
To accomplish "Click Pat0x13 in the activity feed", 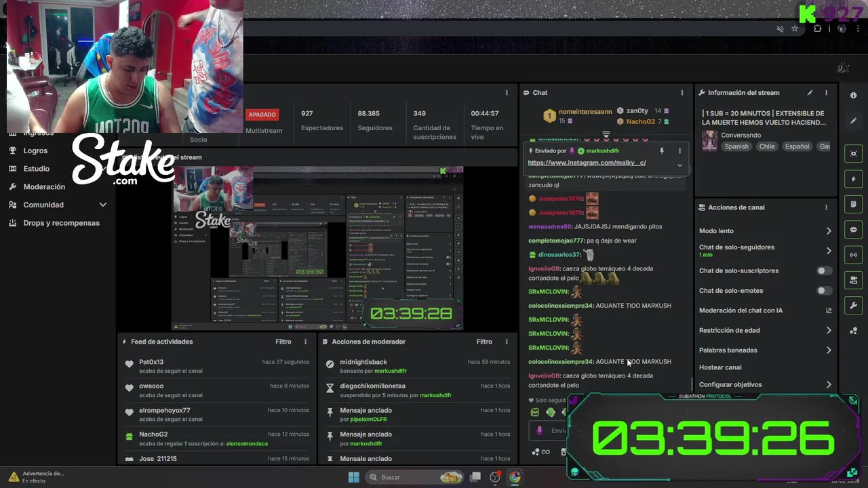I will coord(151,362).
